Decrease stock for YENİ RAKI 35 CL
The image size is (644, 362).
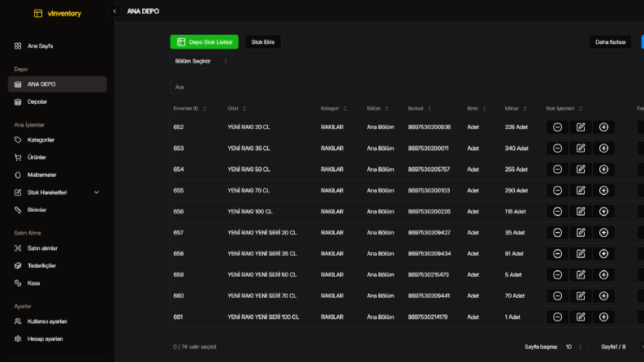[557, 149]
